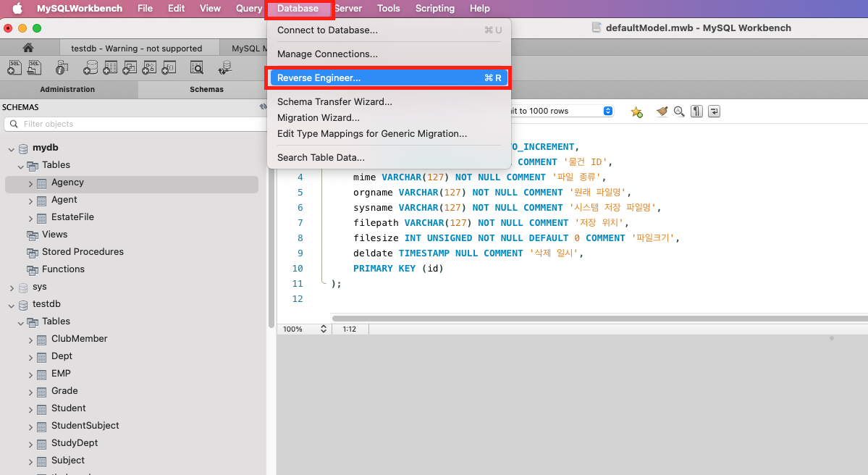Image resolution: width=868 pixels, height=475 pixels.
Task: Create new schema toolbar icon
Action: 90,67
